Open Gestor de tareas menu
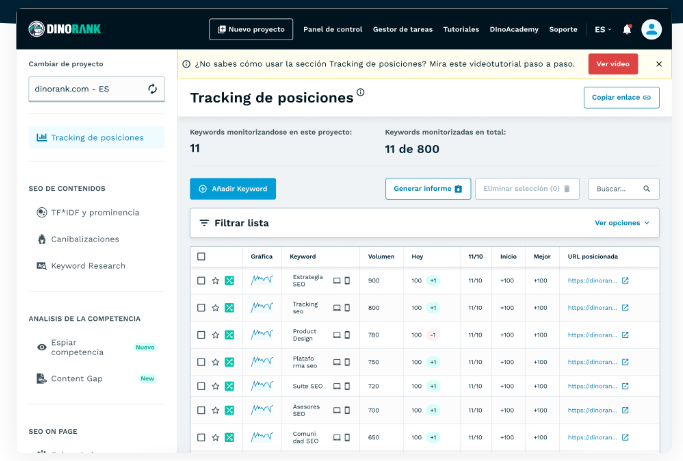 (402, 29)
